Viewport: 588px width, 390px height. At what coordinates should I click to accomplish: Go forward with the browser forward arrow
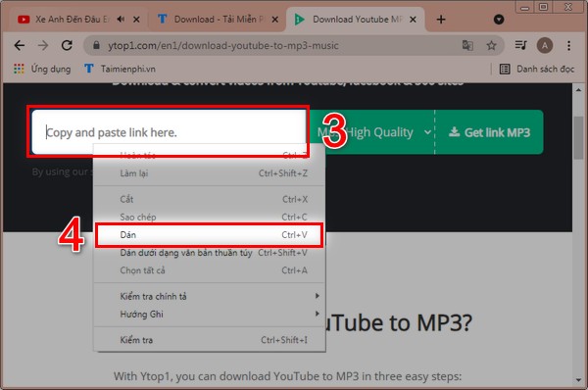43,45
